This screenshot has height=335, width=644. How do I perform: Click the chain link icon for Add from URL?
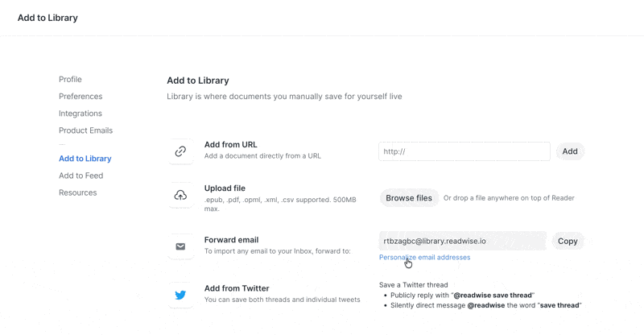[x=180, y=151]
